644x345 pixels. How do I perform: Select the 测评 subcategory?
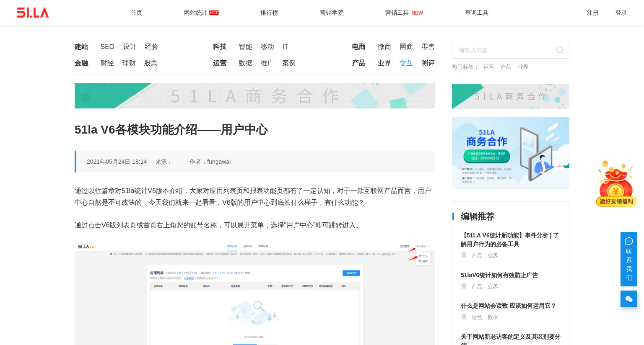point(428,63)
